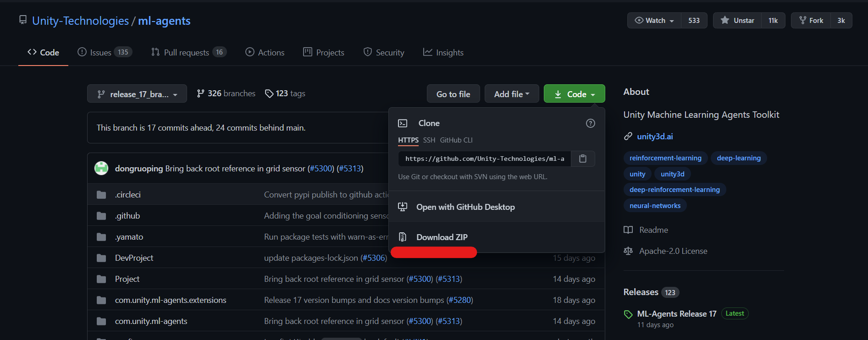
Task: Select the SSH clone option
Action: 429,140
